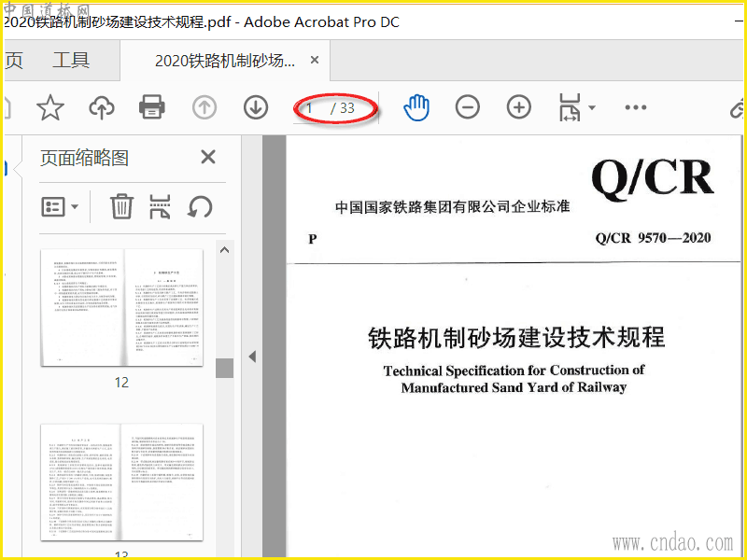This screenshot has width=747, height=560.
Task: Select the Hand pan tool
Action: (x=416, y=107)
